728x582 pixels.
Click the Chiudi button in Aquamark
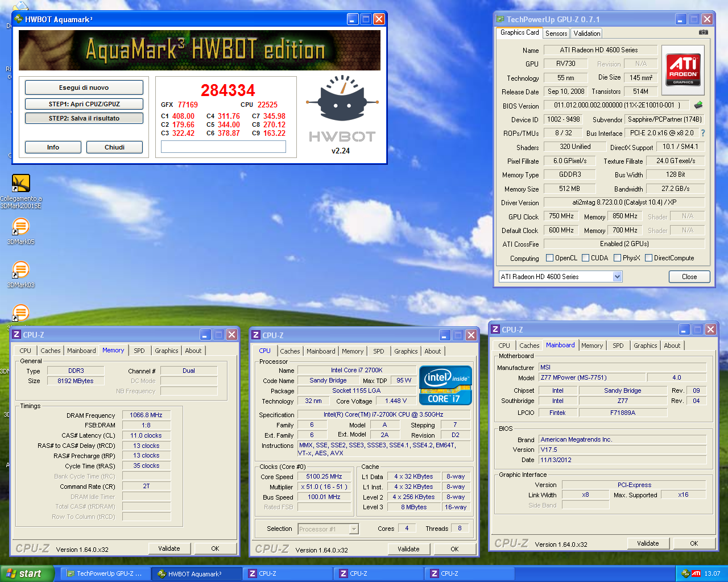(114, 147)
